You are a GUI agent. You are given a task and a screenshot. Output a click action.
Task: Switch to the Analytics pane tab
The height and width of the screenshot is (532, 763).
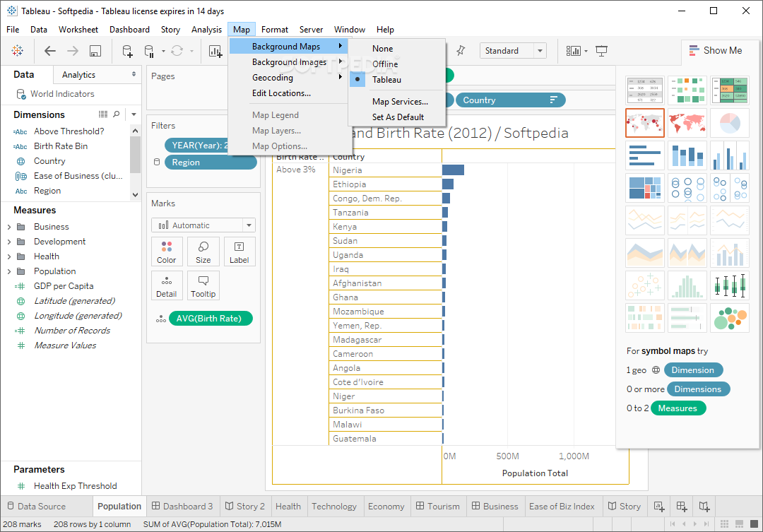click(79, 75)
